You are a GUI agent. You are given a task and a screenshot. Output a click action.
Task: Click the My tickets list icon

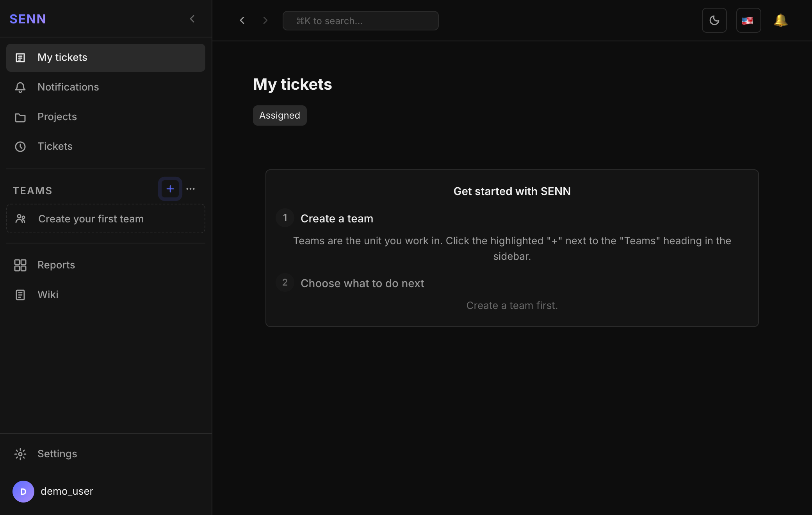[x=20, y=58]
